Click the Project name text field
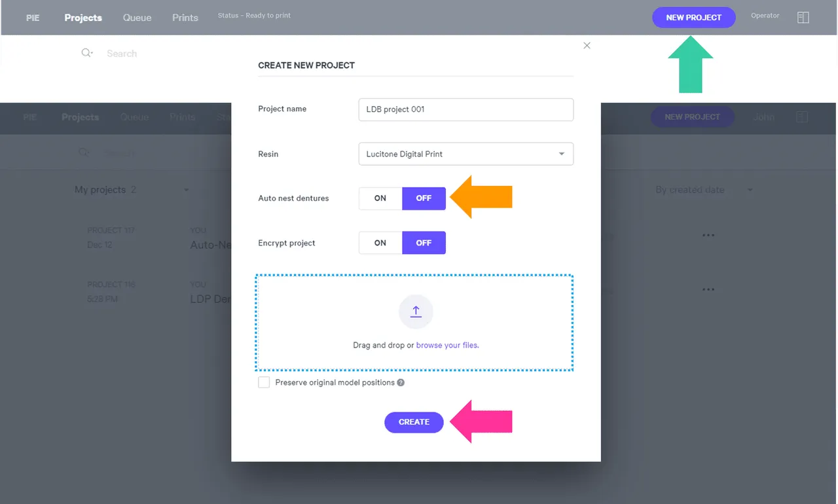This screenshot has width=838, height=504. point(465,109)
